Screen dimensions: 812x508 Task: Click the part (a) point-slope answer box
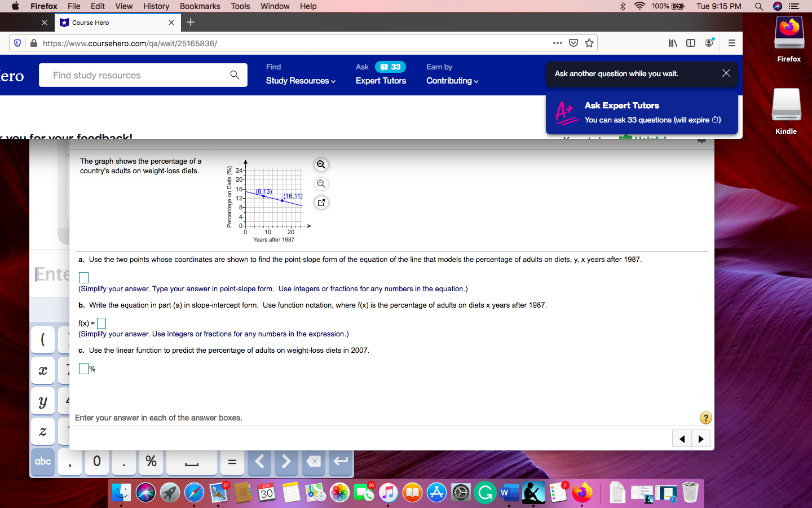coord(83,277)
